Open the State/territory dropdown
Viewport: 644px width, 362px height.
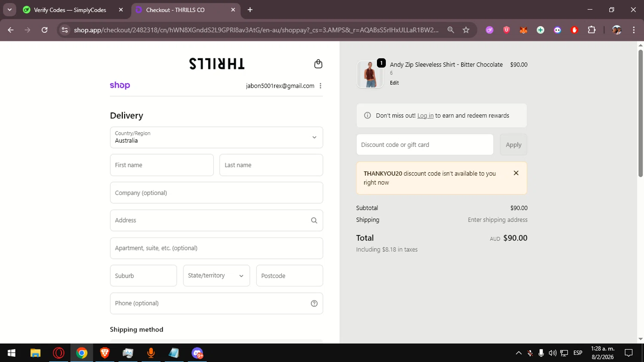coord(216,276)
